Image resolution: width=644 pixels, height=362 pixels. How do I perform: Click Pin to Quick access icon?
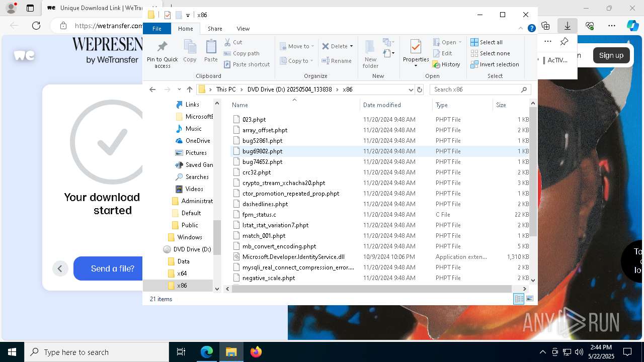(x=162, y=54)
